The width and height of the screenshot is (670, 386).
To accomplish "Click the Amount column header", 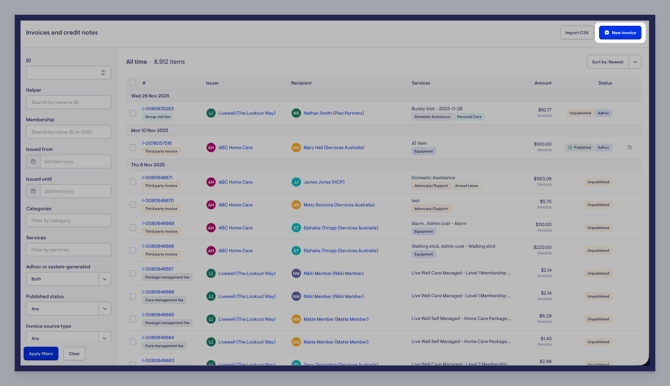I will (543, 83).
